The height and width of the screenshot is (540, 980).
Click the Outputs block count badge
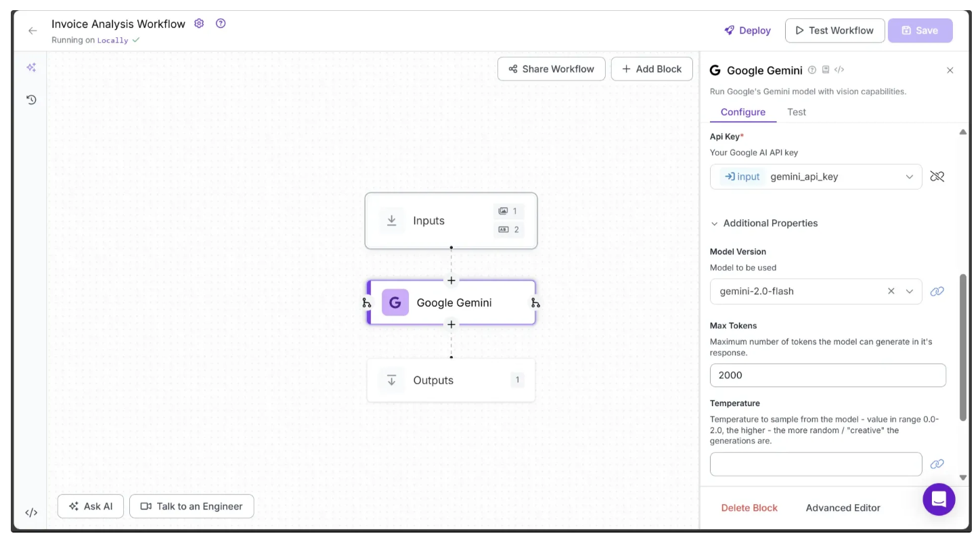517,380
